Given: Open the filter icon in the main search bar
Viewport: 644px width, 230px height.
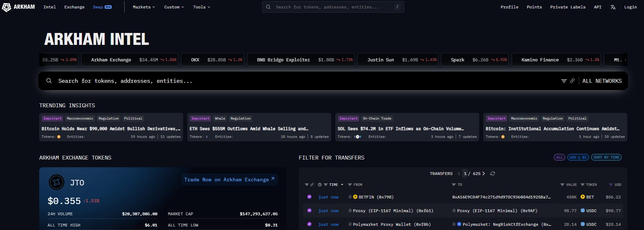Looking at the screenshot, I should [564, 81].
